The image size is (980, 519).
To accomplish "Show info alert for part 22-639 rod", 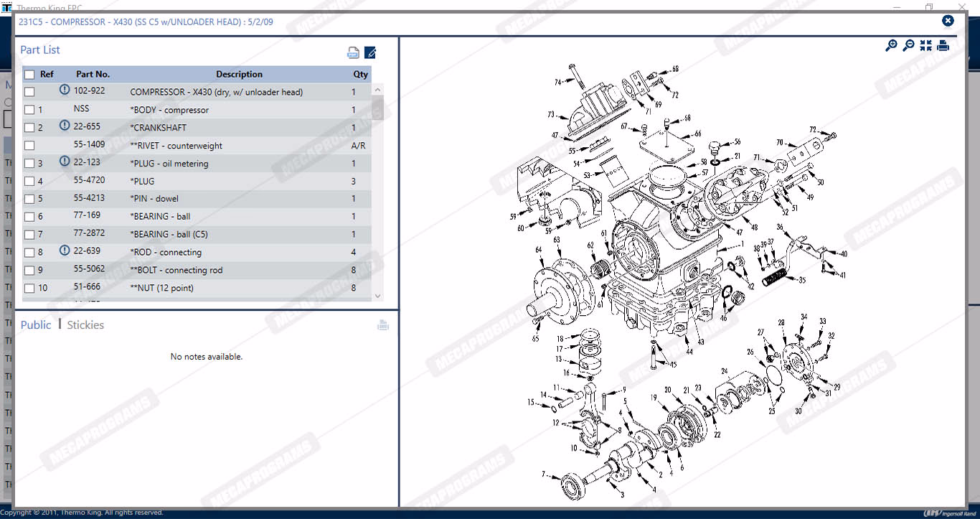I will 65,251.
